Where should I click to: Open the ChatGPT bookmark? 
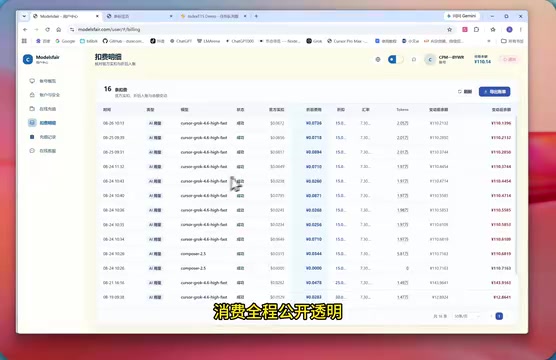coord(181,41)
